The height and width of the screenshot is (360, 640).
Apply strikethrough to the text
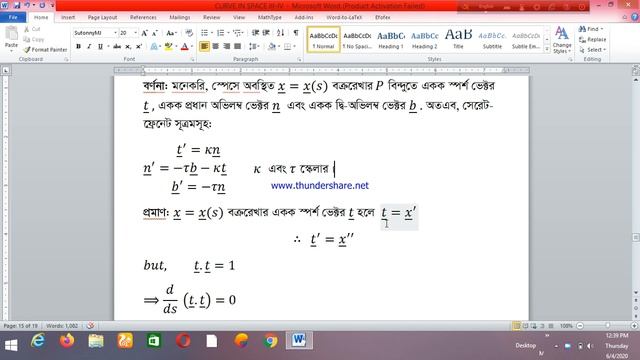(x=117, y=47)
